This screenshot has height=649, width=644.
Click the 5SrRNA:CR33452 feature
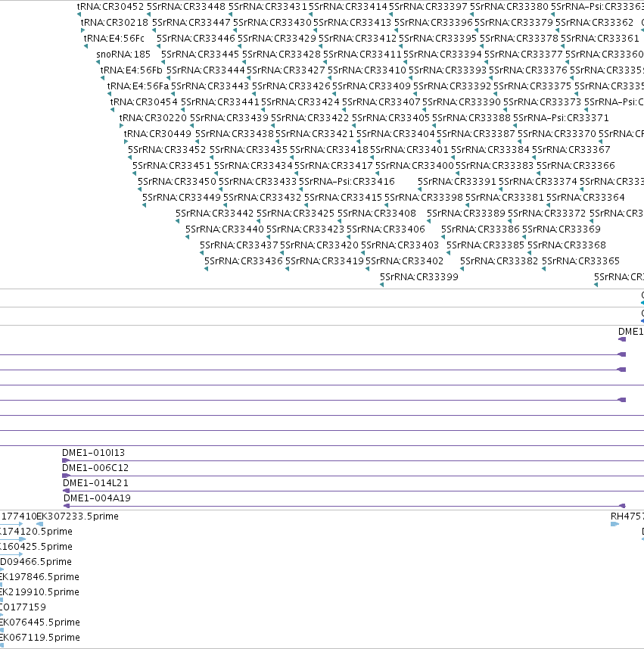166,149
